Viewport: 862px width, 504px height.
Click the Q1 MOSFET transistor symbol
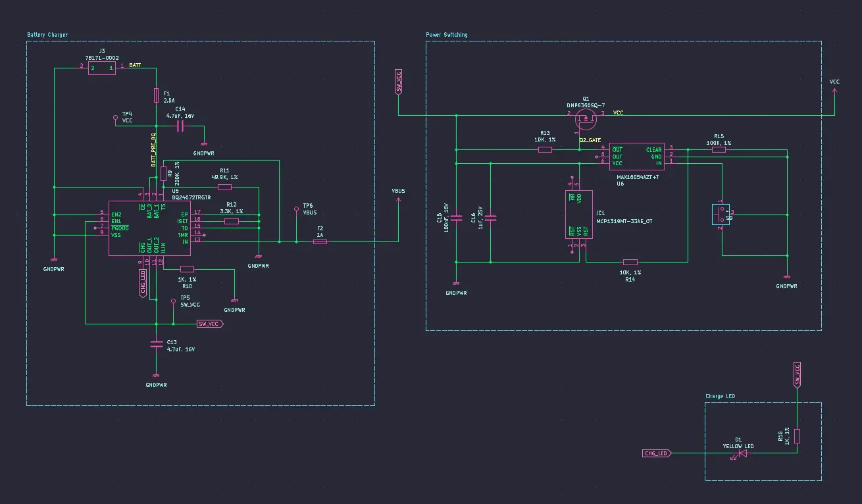[586, 118]
